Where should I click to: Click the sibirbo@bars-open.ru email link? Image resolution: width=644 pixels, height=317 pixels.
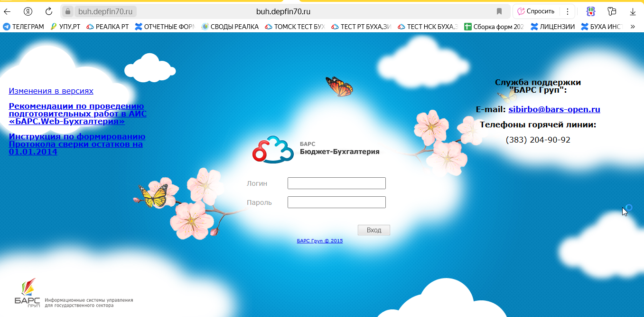coord(554,109)
